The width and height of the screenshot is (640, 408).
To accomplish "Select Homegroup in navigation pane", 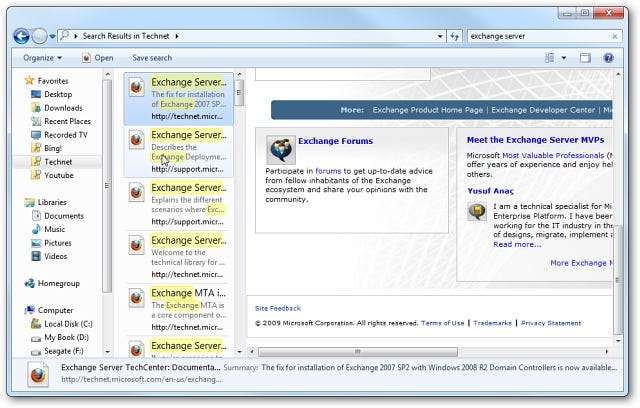I will (x=58, y=283).
